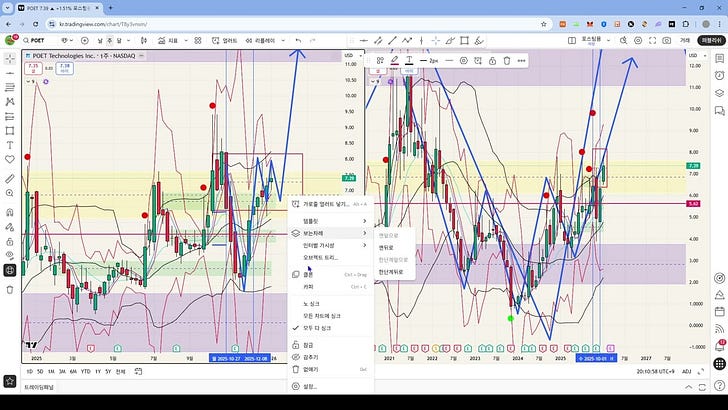Viewport: 728px width, 410px height.
Task: Collapse the trading panel chevron at bottom right
Action: [x=689, y=387]
